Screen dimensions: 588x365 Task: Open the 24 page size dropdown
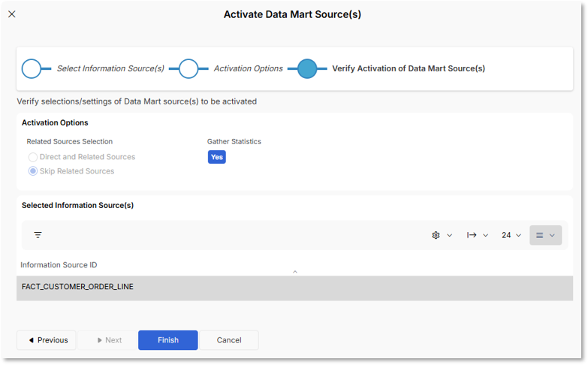[x=511, y=235]
